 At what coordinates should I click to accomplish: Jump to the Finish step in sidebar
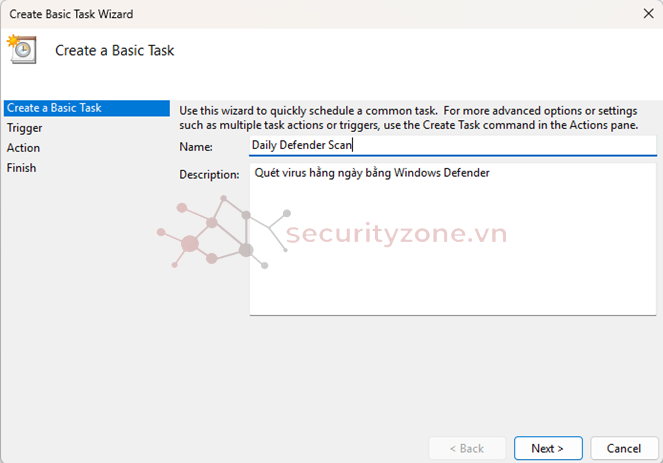tap(21, 168)
